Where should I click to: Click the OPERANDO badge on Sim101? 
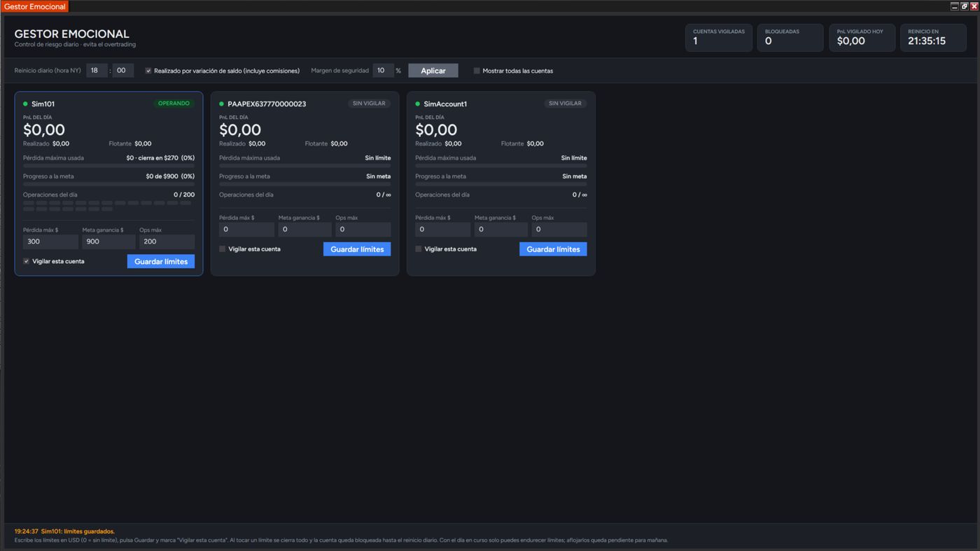pos(174,104)
